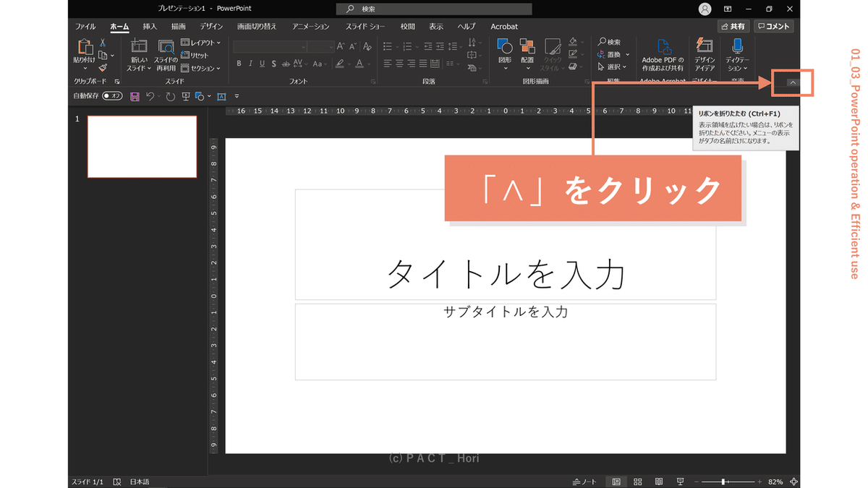
Task: Collapse the ribbon with the chevron button
Action: click(x=792, y=82)
